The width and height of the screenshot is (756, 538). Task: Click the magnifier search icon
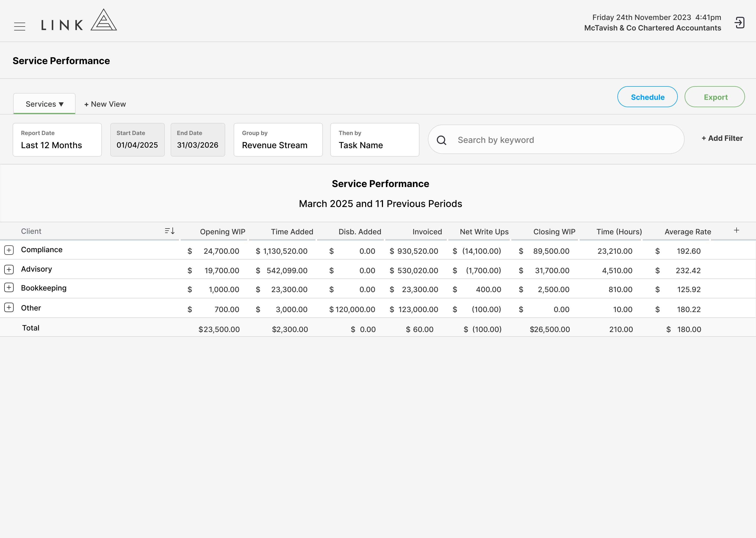[x=442, y=140]
